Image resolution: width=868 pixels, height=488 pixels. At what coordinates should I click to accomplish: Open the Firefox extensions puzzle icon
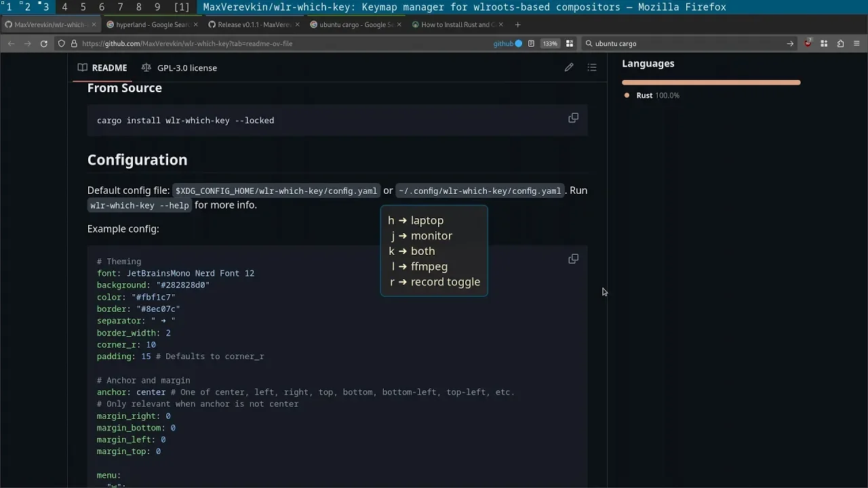coord(840,43)
